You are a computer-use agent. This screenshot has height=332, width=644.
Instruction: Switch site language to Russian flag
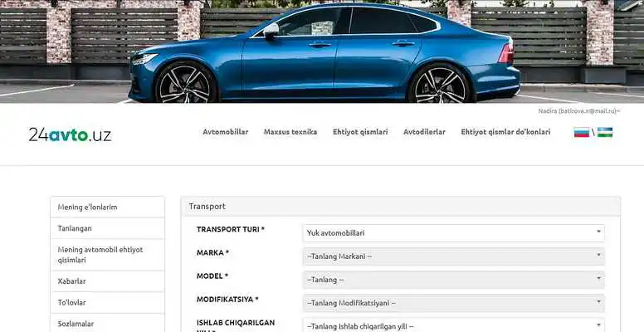(x=581, y=132)
